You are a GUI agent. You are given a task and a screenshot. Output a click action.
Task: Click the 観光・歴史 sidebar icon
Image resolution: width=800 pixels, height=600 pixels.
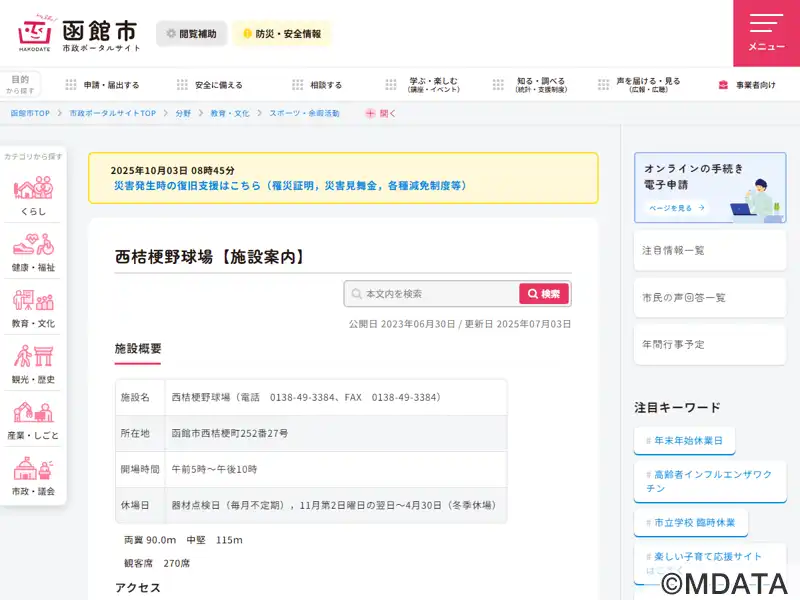33,364
